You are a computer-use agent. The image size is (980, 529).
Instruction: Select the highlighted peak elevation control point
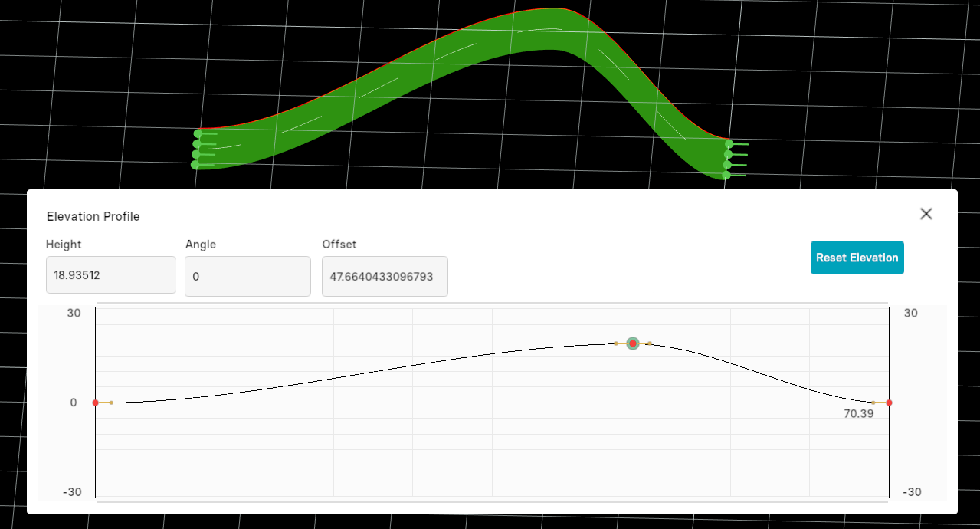(633, 343)
